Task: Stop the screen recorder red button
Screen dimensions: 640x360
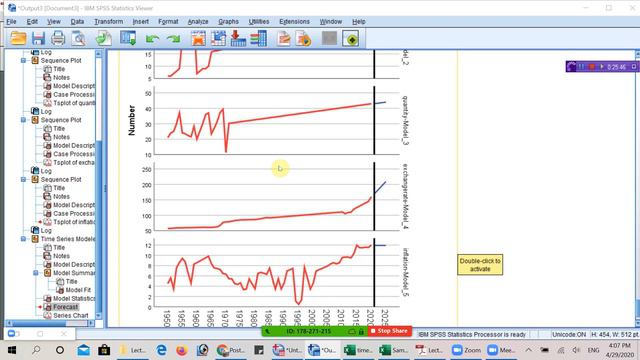Action: pyautogui.click(x=591, y=67)
